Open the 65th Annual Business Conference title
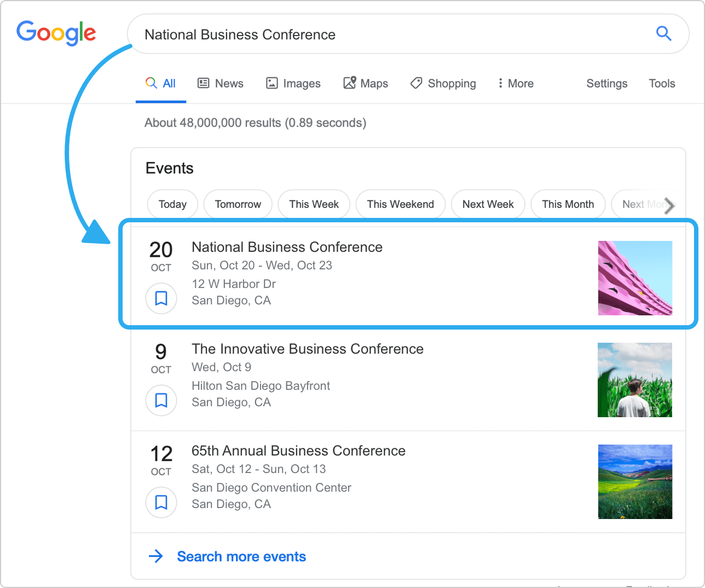This screenshot has width=705, height=588. click(298, 451)
